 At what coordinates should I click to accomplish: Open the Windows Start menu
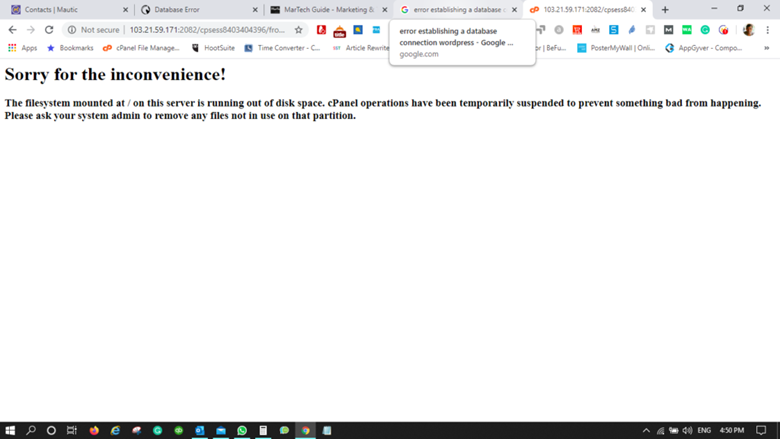tap(10, 430)
